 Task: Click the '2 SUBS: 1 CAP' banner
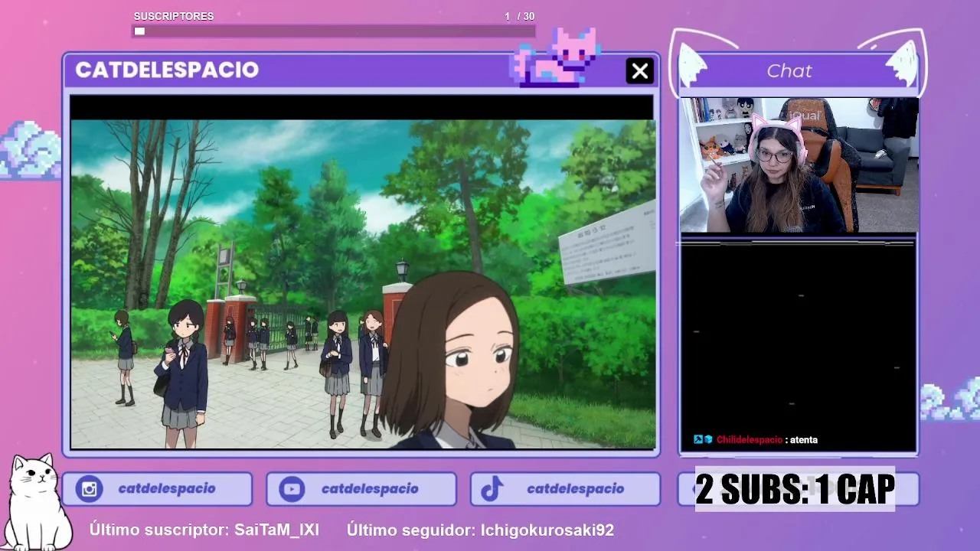coord(795,490)
